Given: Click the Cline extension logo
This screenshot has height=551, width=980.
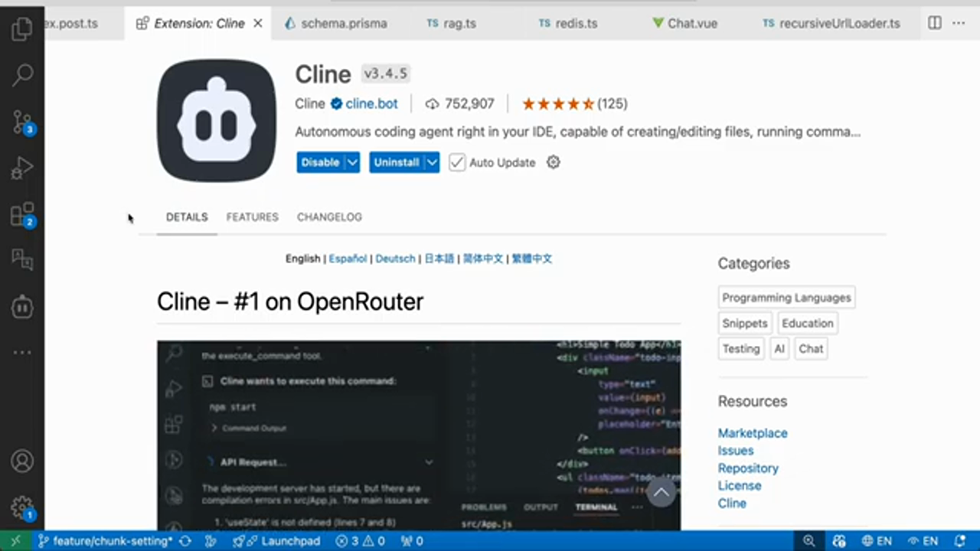Looking at the screenshot, I should coord(217,120).
